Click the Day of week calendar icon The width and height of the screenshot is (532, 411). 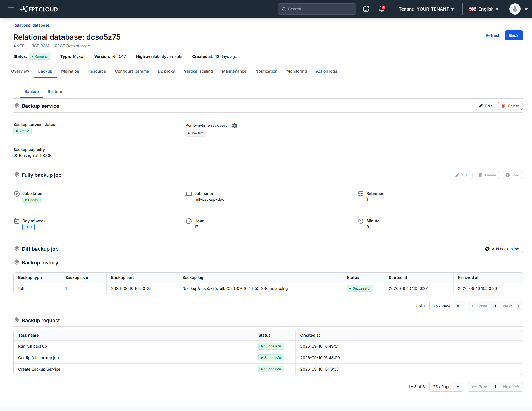coord(17,221)
